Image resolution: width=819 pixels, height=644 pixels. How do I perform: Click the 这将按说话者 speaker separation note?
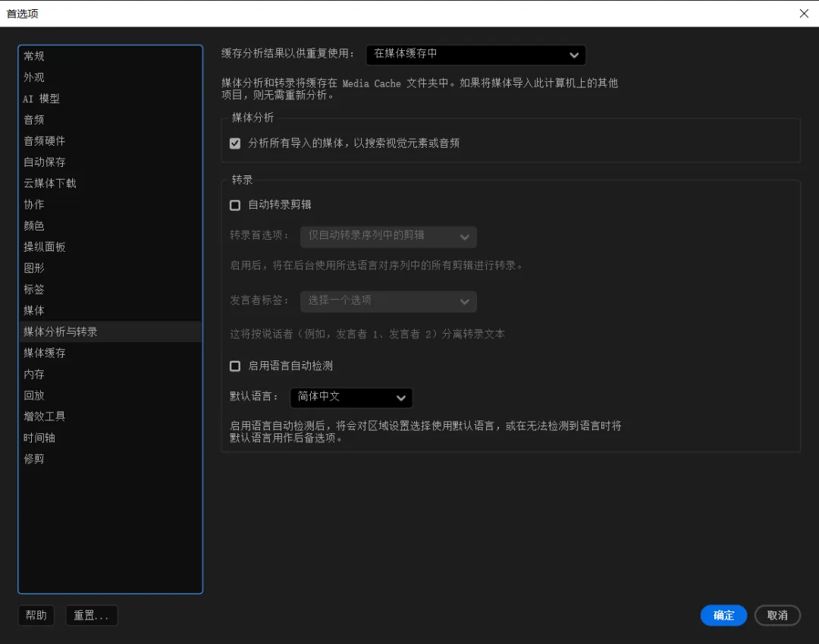(x=367, y=334)
